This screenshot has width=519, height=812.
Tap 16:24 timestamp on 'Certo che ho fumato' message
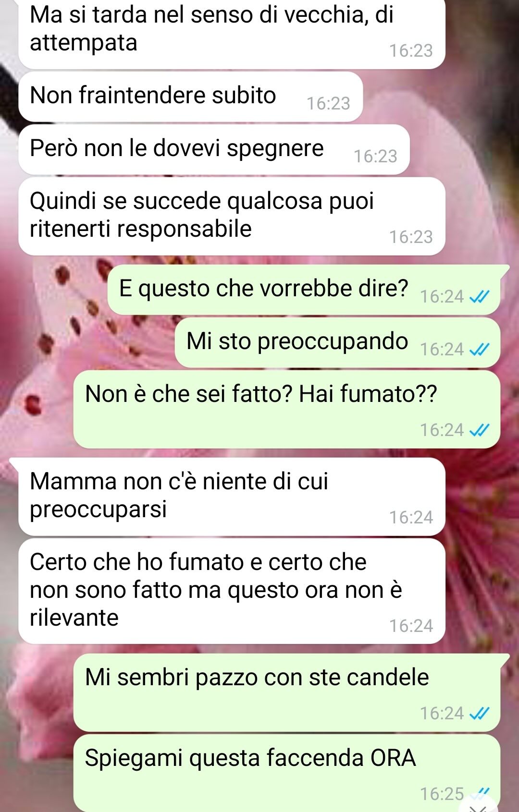[x=411, y=626]
